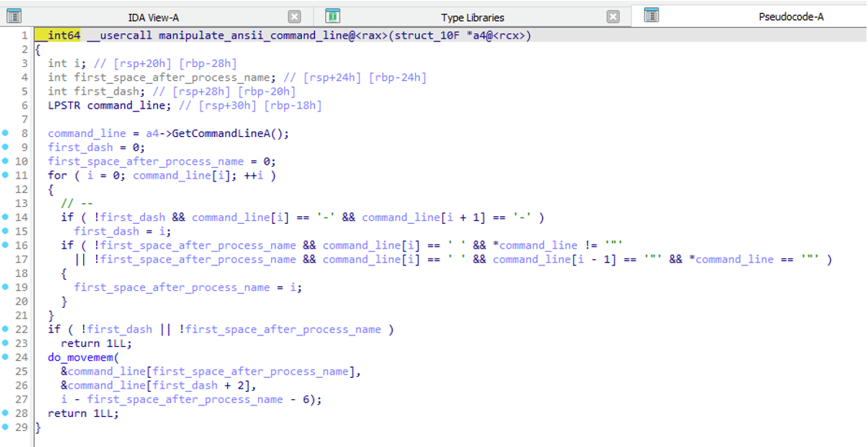Screen dimensions: 868x447
Task: Click GetCommandLineA call on line 8
Action: [223, 133]
